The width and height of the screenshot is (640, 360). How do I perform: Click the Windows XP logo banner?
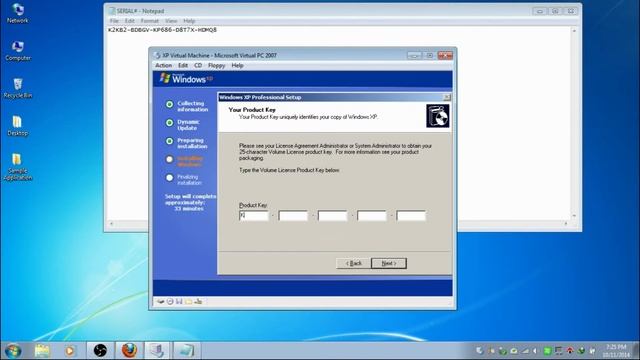pyautogui.click(x=186, y=78)
